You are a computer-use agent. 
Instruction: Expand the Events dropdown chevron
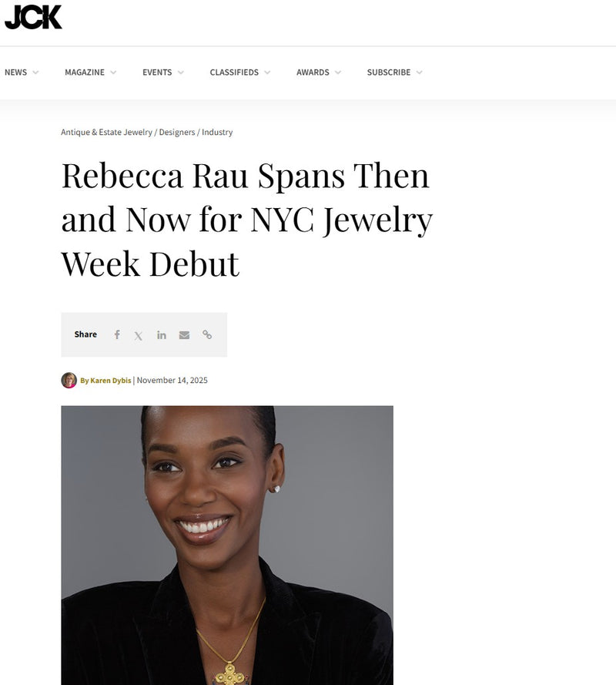tap(181, 72)
